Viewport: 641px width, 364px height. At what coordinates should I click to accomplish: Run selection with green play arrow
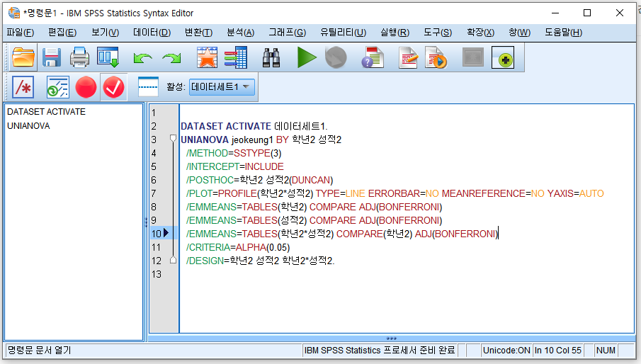tap(307, 57)
